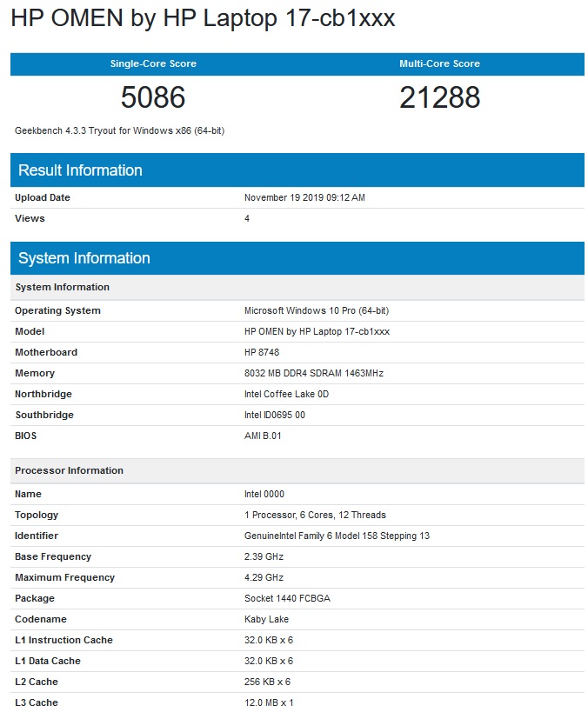
Task: Click the Processor Information subheader
Action: coord(297,470)
